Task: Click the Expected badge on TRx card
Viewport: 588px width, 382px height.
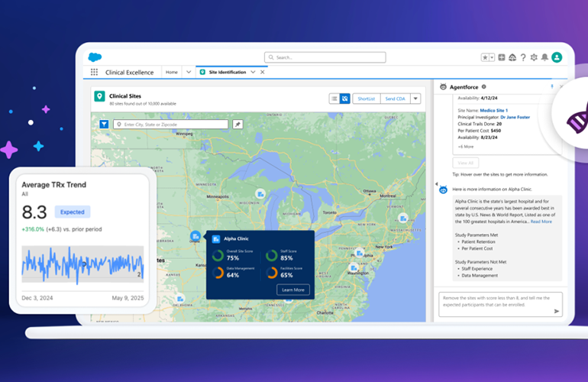Action: (x=73, y=212)
